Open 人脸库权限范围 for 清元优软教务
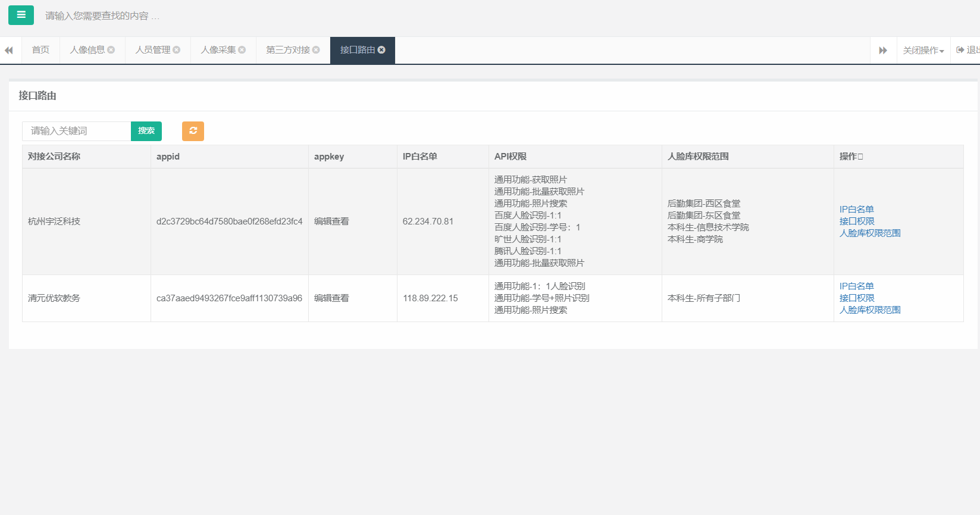The width and height of the screenshot is (980, 515). coord(869,310)
